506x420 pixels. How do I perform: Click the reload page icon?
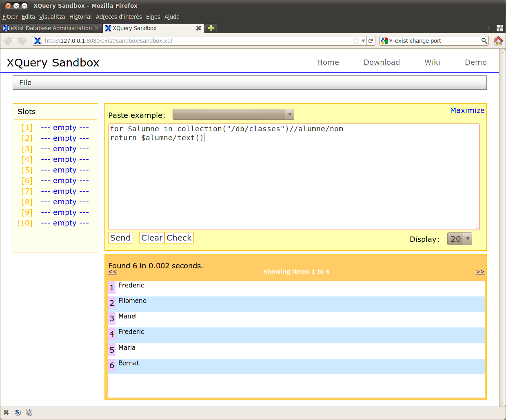[371, 41]
